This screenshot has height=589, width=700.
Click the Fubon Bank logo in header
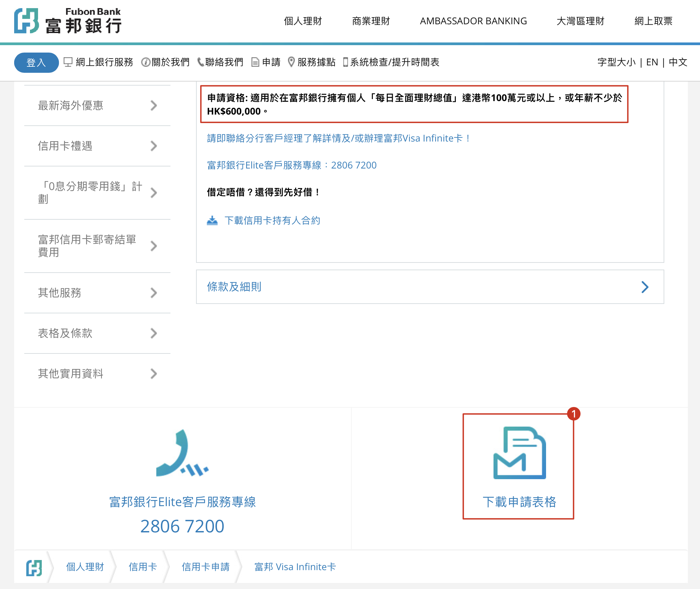pos(68,21)
